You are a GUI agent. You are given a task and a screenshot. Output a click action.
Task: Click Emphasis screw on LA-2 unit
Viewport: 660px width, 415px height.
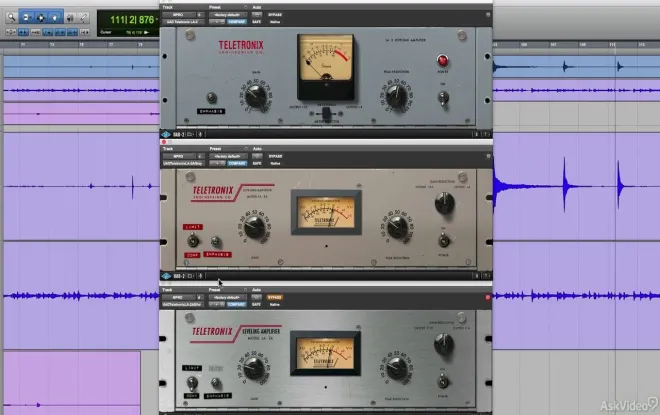click(x=211, y=98)
